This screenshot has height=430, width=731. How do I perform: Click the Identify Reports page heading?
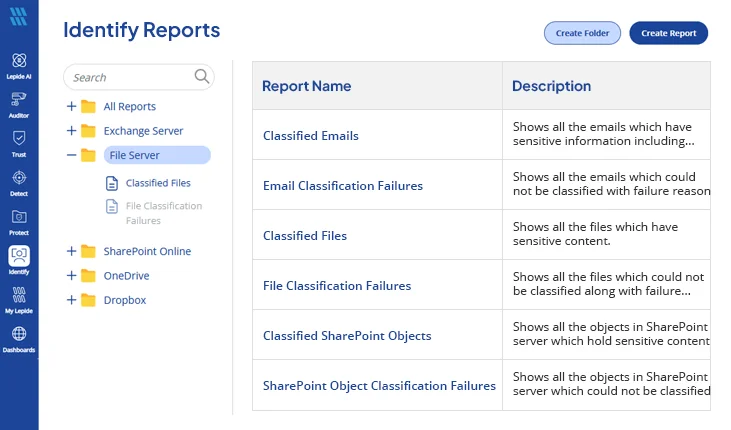142,30
